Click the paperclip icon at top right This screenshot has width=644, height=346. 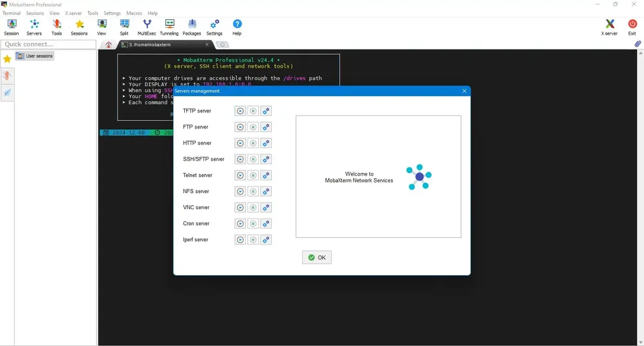click(638, 44)
